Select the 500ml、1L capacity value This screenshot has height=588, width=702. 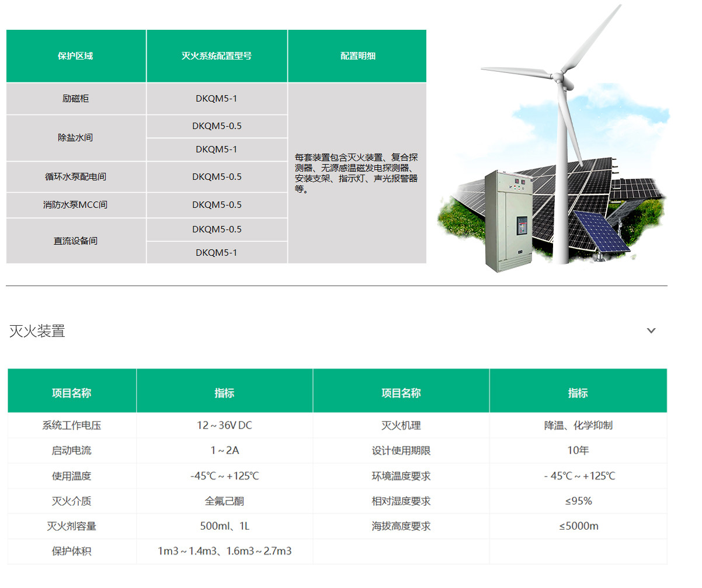224,526
